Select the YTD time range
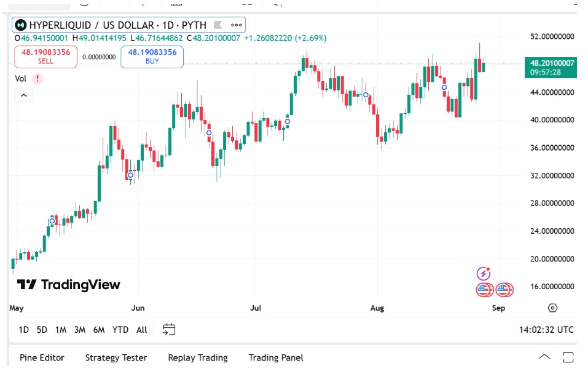588x374 pixels. pyautogui.click(x=121, y=330)
